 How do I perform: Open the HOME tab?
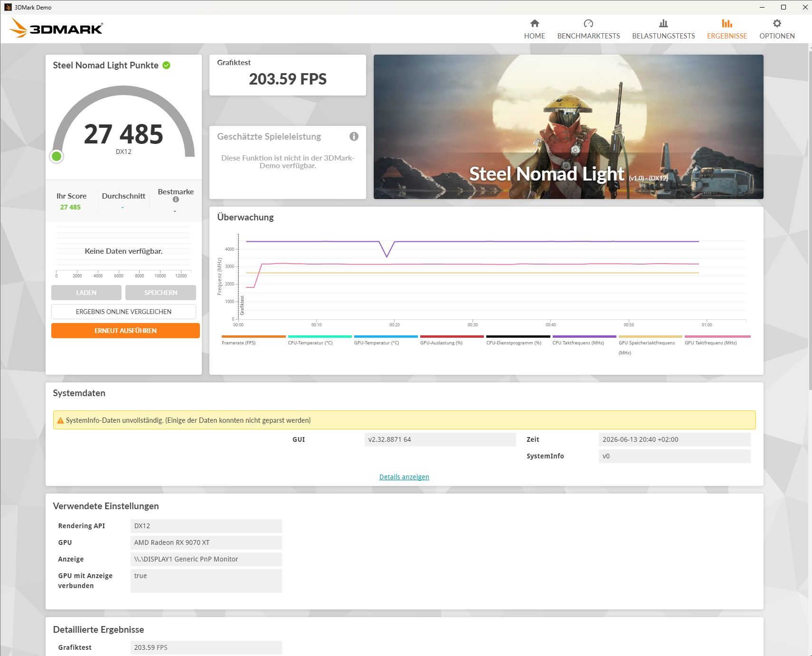point(535,29)
